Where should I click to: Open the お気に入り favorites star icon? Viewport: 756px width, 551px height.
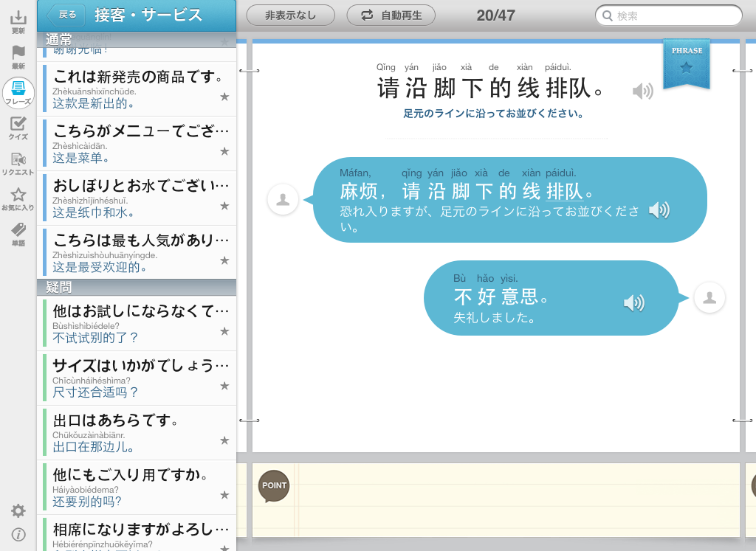coord(18,198)
